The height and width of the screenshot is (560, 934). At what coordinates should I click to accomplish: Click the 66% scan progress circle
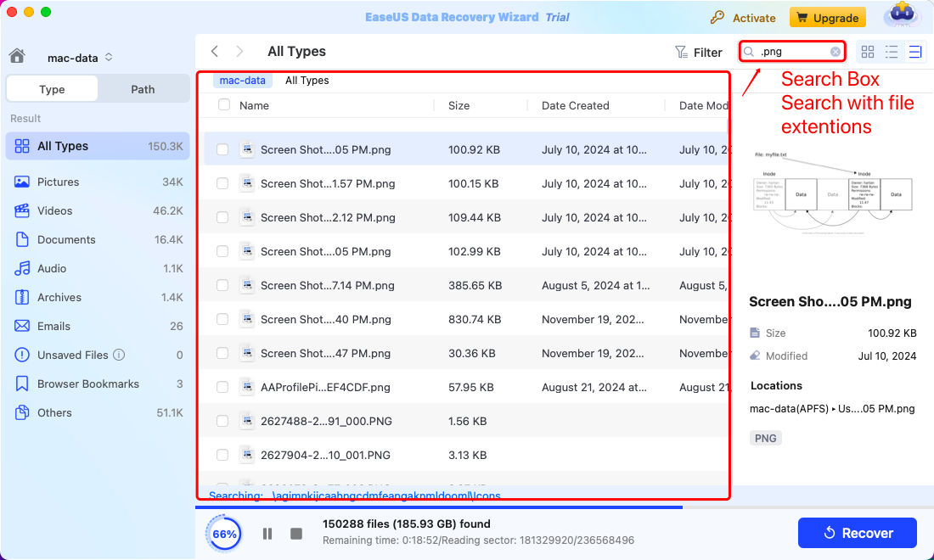pos(224,534)
